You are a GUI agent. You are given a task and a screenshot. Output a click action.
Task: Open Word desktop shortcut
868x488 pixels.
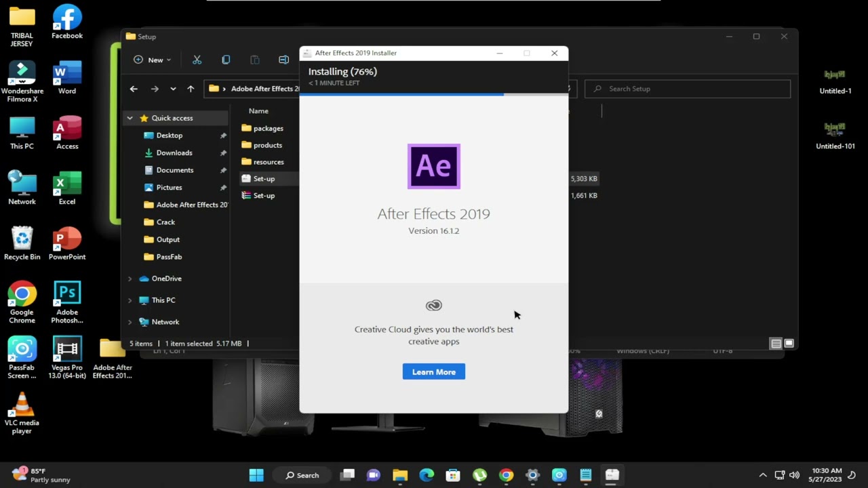(x=67, y=77)
